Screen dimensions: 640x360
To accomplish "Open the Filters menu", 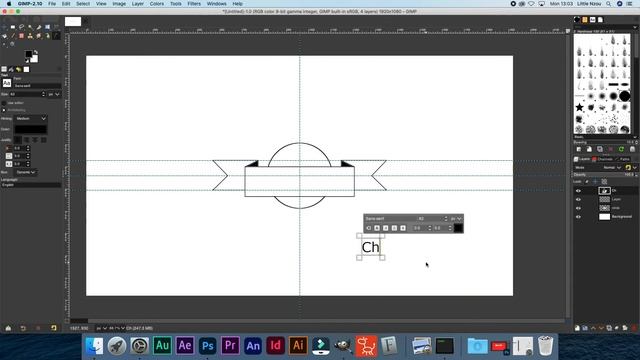I will click(x=194, y=4).
